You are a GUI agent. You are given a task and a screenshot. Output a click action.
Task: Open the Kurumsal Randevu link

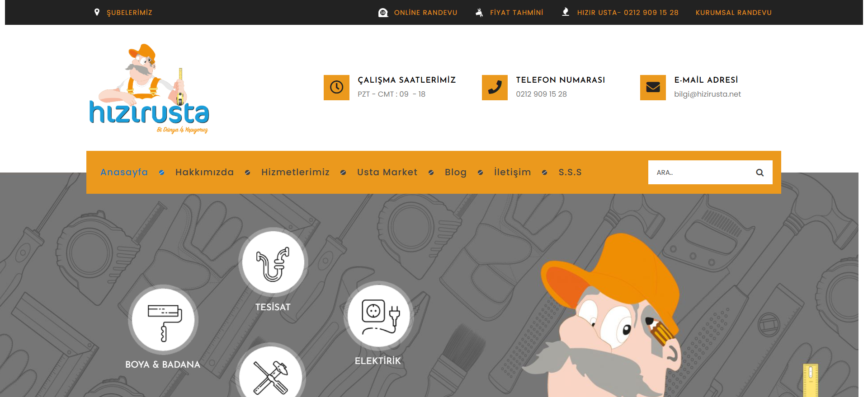pyautogui.click(x=733, y=13)
